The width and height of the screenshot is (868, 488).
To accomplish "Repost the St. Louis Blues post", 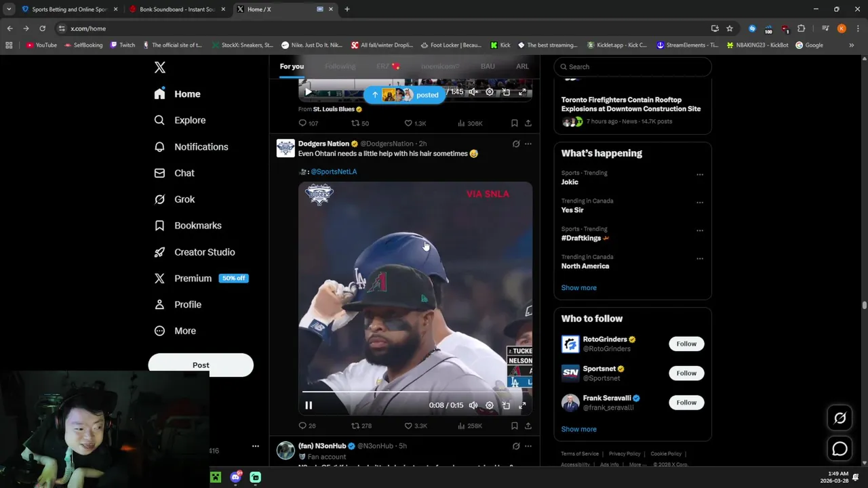I will pyautogui.click(x=360, y=123).
